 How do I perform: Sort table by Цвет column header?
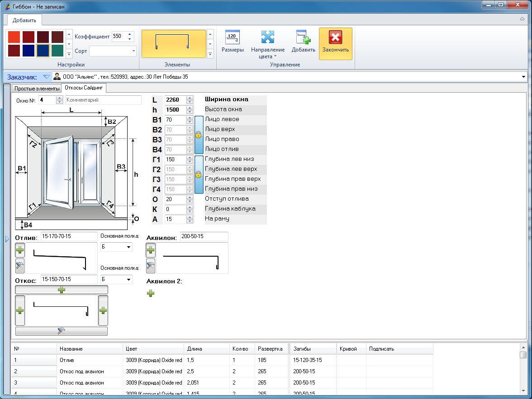tap(153, 349)
